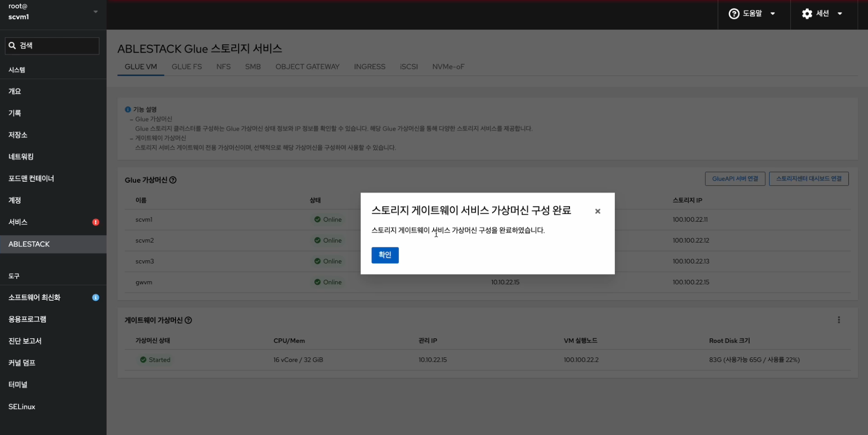Click the 스토리지센터 대시보드 연결 button

(x=809, y=179)
